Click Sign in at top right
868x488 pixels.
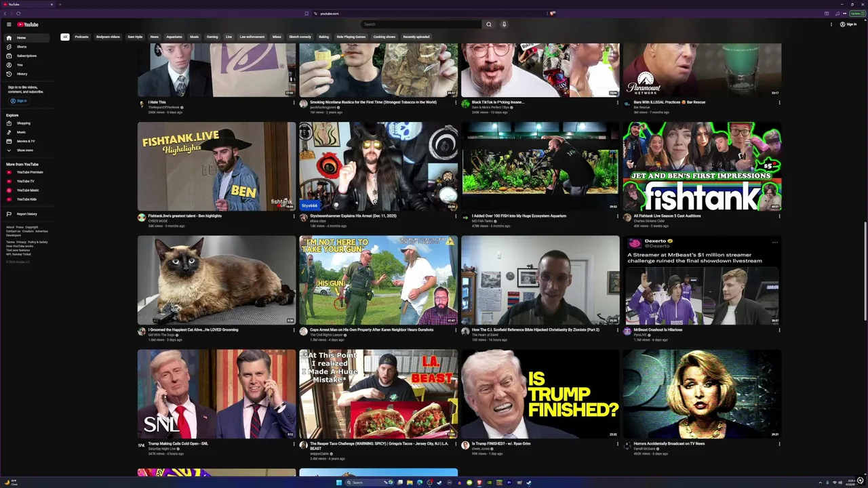click(848, 24)
